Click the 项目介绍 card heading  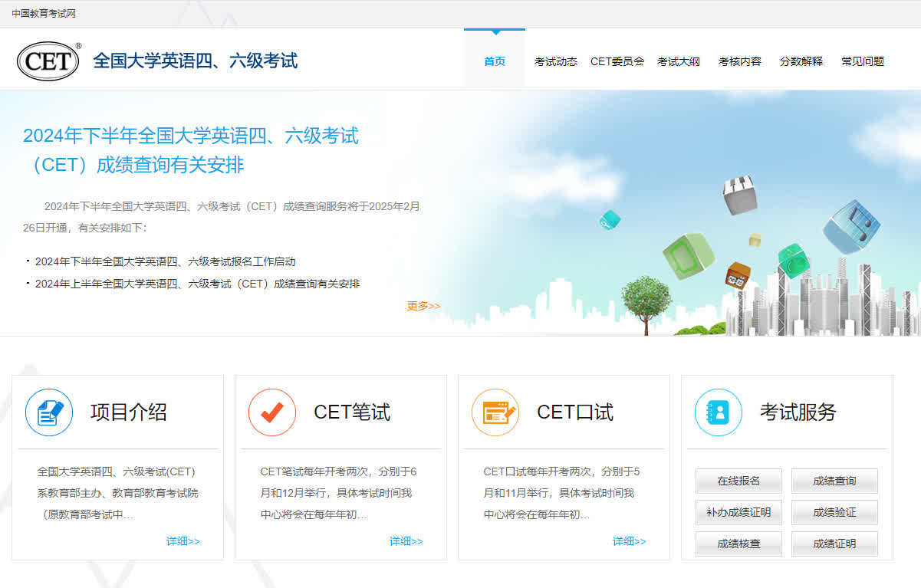tap(129, 412)
